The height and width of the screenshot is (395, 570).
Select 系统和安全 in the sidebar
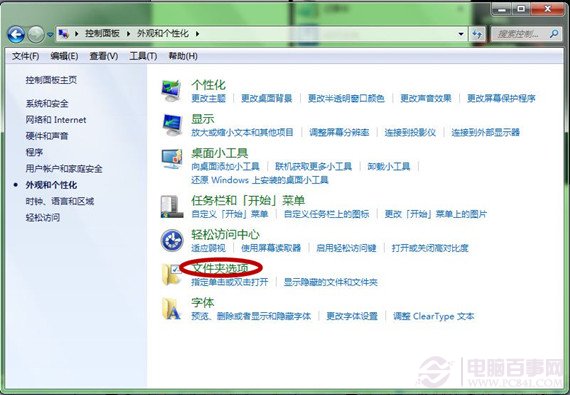(x=47, y=104)
